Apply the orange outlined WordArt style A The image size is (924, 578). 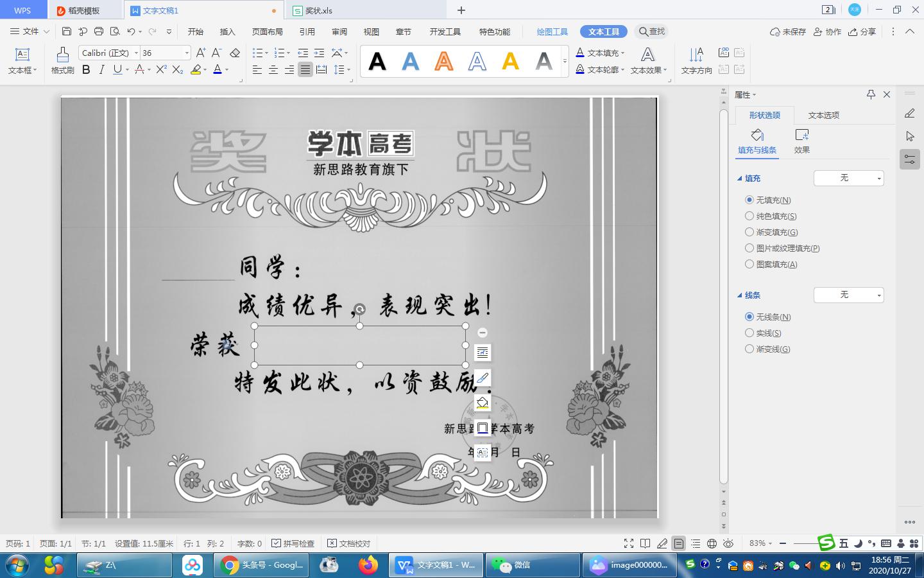coord(444,62)
